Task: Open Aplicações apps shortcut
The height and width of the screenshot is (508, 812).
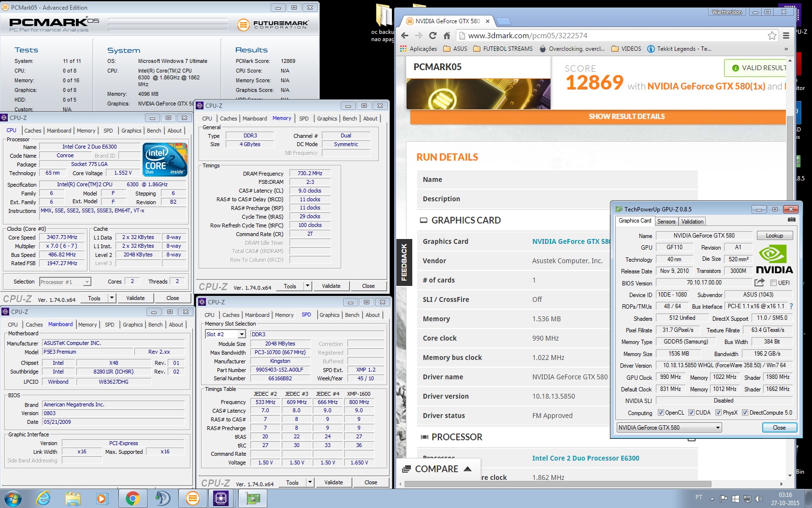Action: [419, 49]
